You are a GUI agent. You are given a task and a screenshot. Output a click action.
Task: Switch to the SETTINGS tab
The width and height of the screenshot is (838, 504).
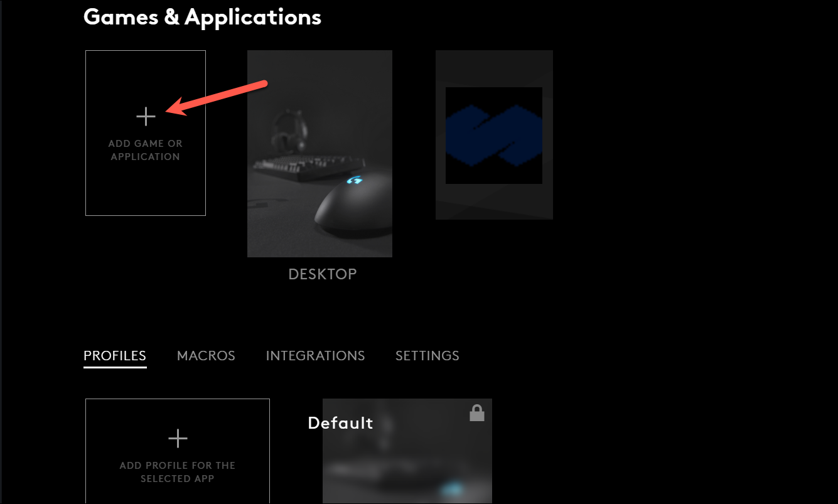point(427,355)
